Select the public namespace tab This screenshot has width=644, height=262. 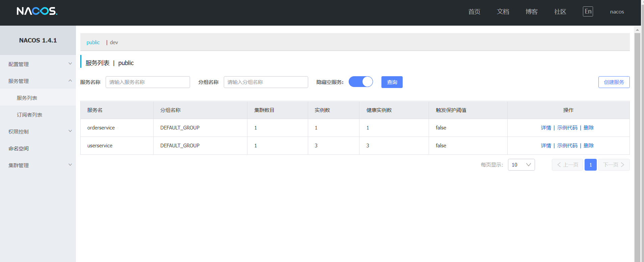[93, 42]
